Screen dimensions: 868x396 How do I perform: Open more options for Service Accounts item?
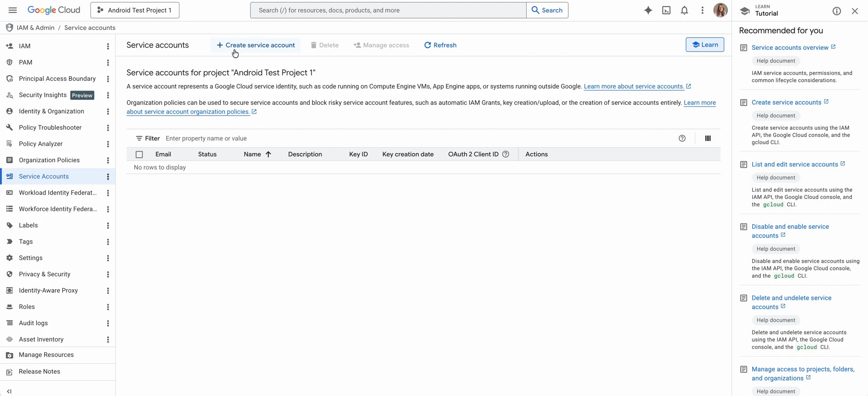tap(108, 176)
